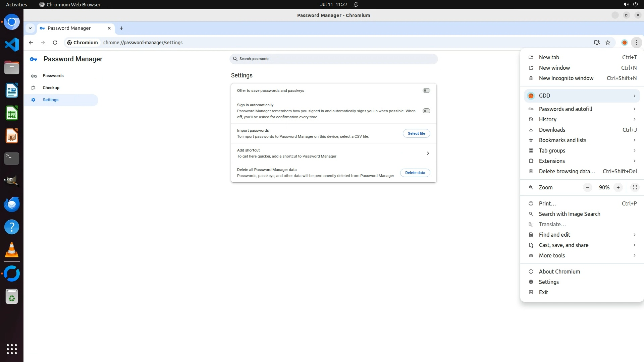
Task: Click the Delete data button
Action: (415, 173)
